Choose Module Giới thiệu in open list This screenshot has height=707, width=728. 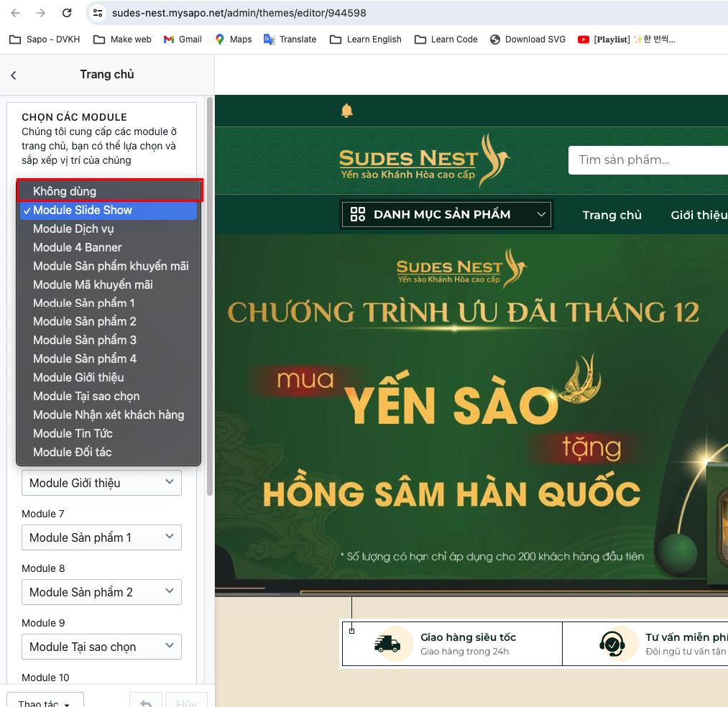coord(109,377)
